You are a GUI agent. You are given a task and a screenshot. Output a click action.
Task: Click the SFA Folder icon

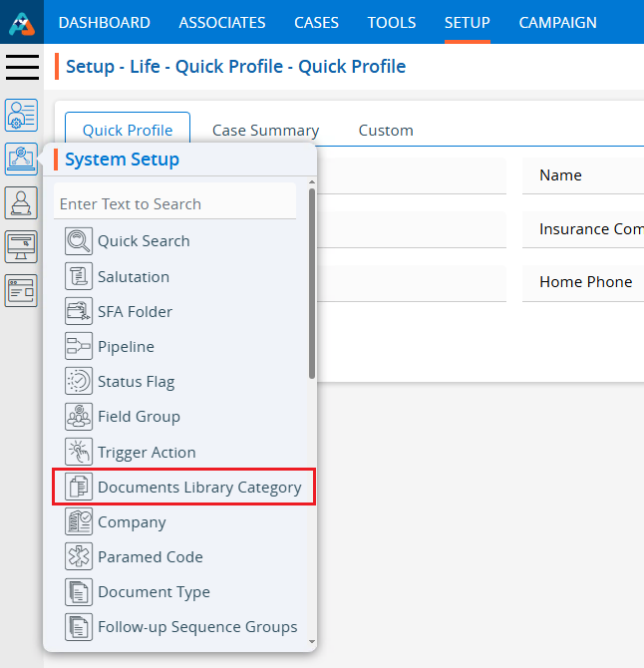pos(79,311)
